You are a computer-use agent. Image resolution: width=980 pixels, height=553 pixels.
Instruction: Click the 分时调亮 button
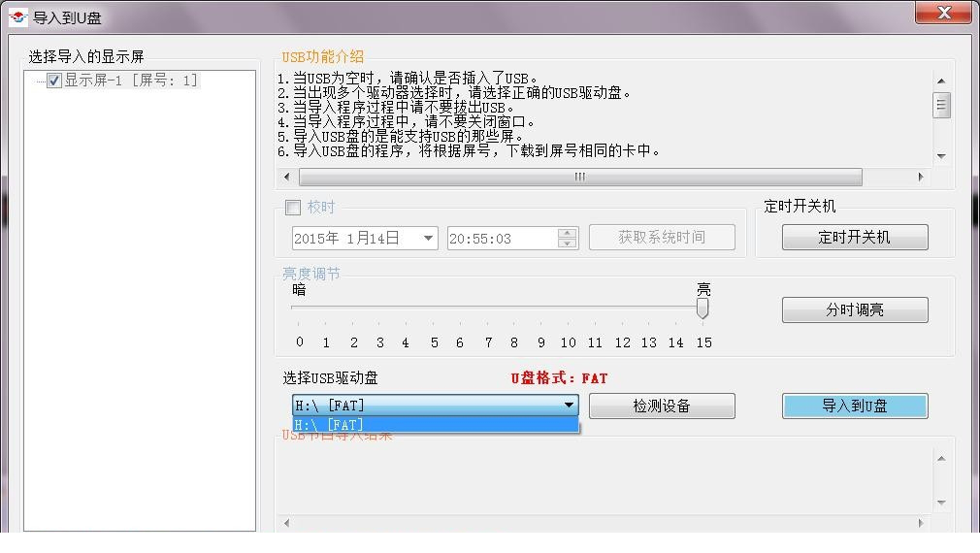click(855, 309)
